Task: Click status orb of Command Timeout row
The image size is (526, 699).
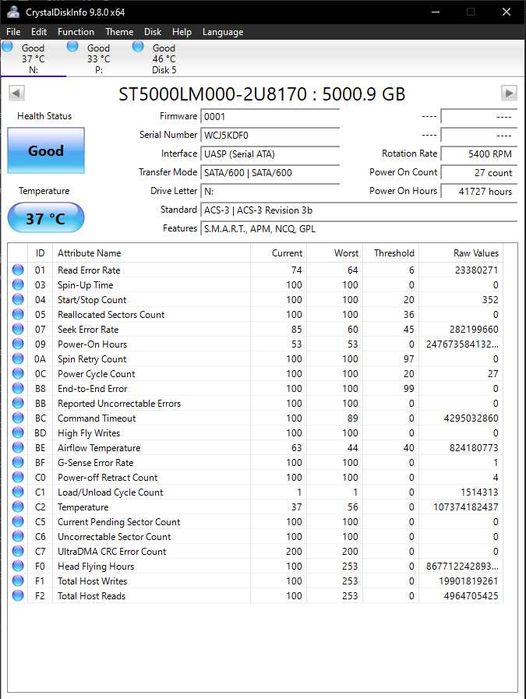Action: (18, 418)
